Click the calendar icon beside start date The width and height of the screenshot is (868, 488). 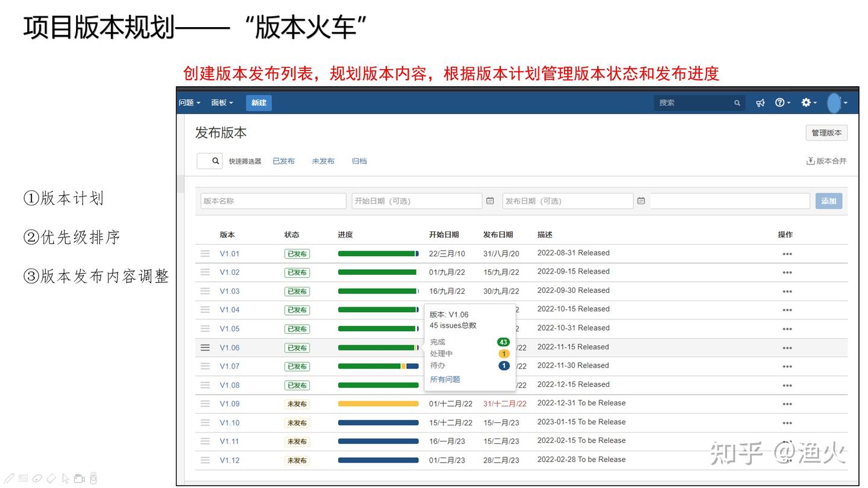[490, 201]
